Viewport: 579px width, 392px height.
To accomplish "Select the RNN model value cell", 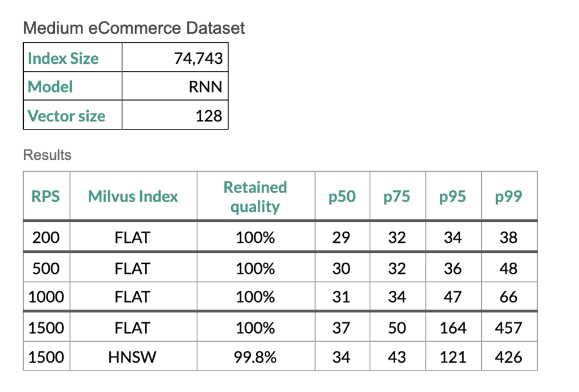I will point(205,87).
